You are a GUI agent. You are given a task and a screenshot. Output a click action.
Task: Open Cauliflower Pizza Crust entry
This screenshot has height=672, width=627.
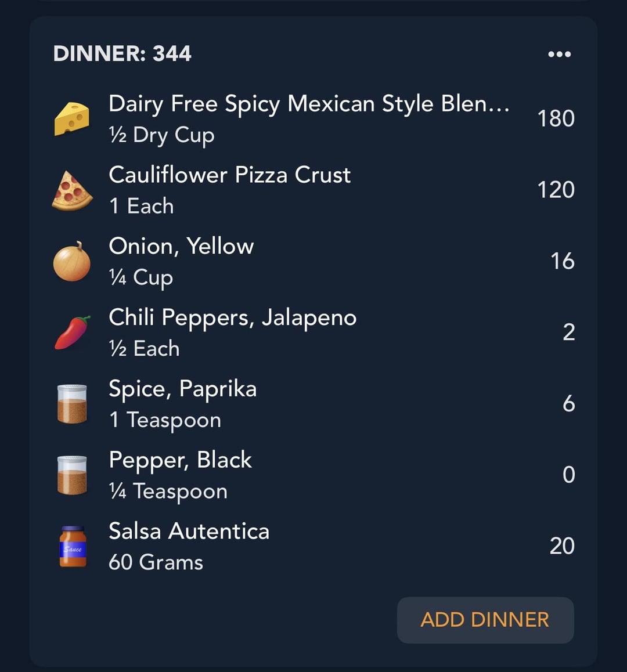click(313, 190)
